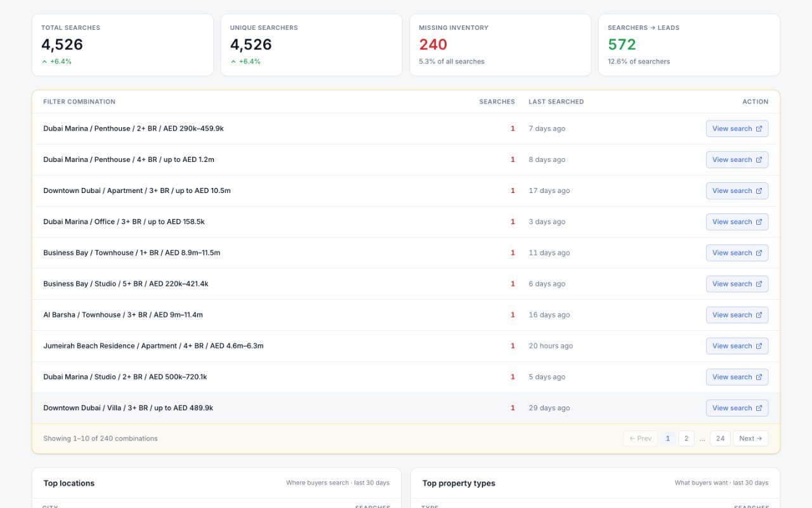Click the Filter Combination column header
The height and width of the screenshot is (508, 812).
point(79,102)
